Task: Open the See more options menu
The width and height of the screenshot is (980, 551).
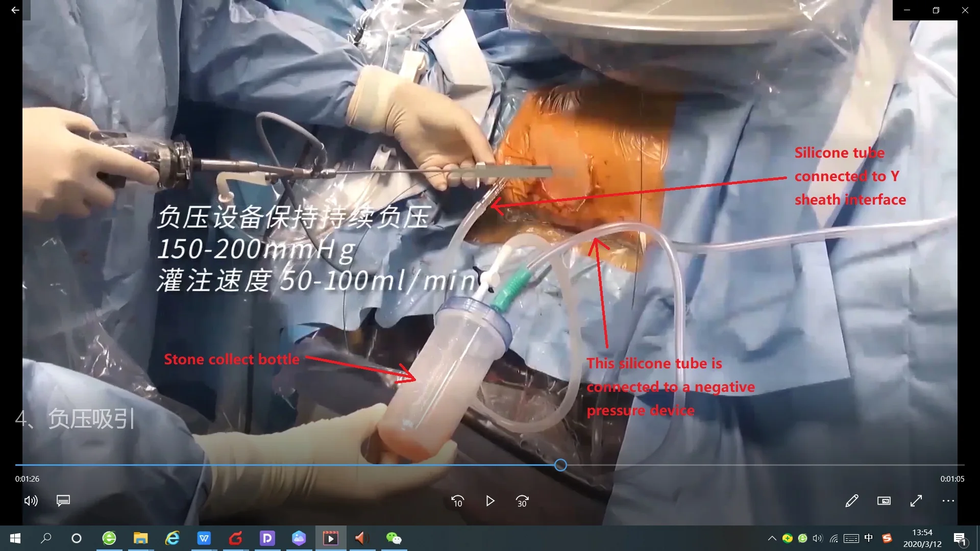Action: [x=948, y=501]
